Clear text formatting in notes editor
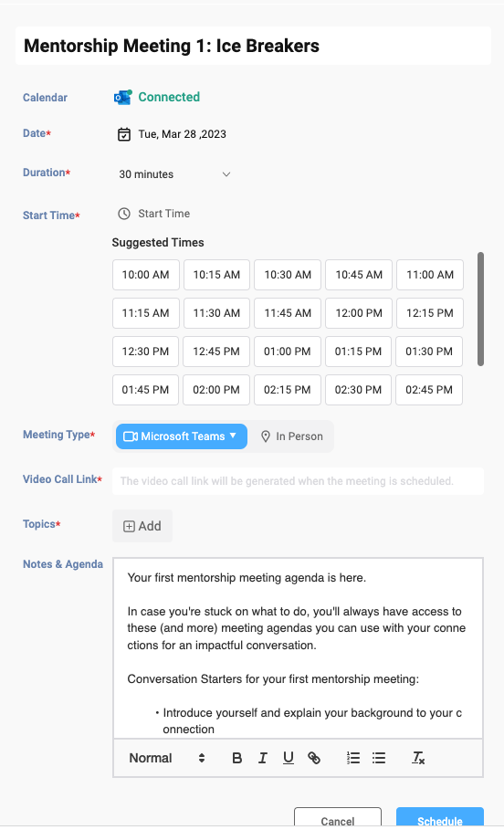 (x=418, y=758)
